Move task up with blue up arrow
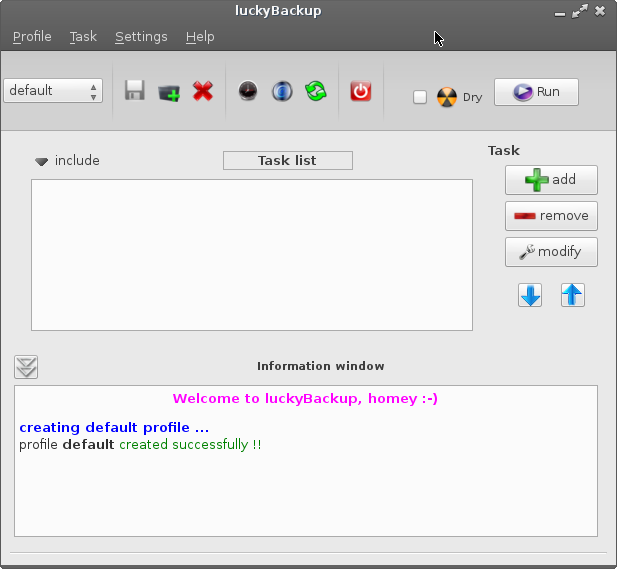 coord(573,295)
